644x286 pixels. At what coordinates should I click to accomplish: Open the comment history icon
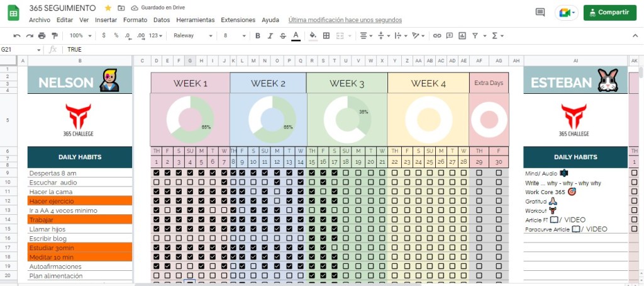click(x=540, y=12)
